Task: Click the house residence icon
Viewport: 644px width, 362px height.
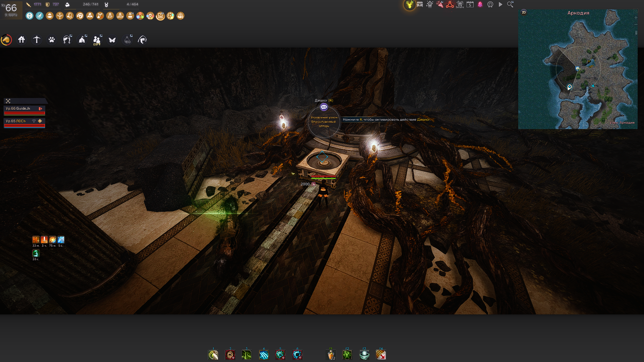Action: 21,40
